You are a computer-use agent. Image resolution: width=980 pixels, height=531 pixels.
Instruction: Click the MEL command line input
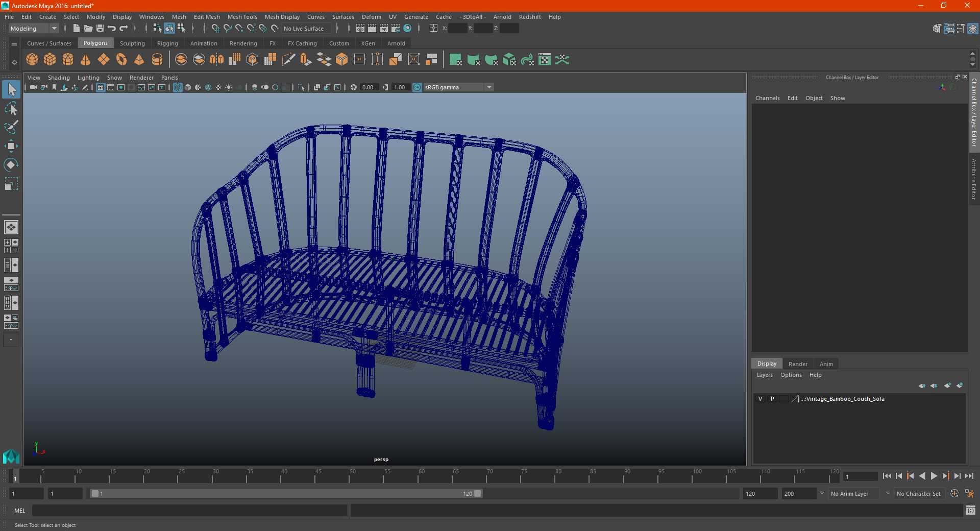(x=190, y=511)
